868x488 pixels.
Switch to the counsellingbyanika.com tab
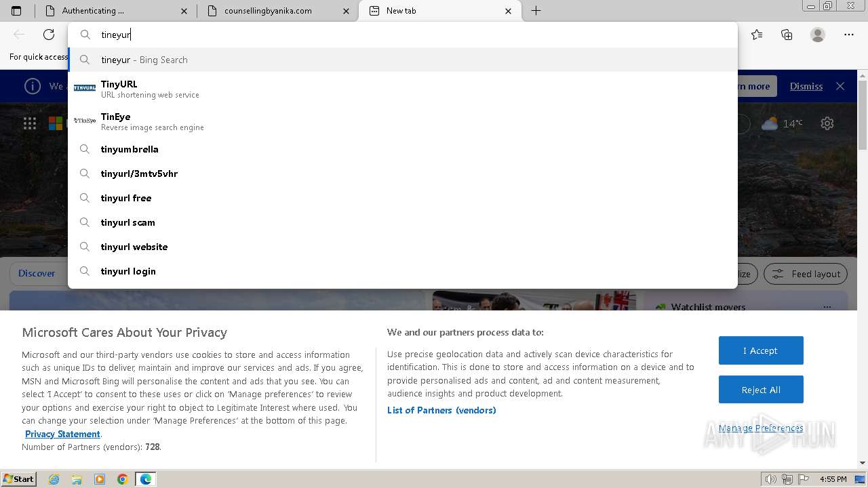click(x=277, y=11)
